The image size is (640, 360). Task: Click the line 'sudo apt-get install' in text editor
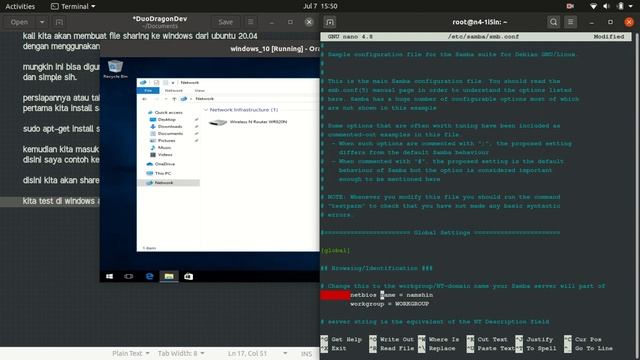click(61, 129)
